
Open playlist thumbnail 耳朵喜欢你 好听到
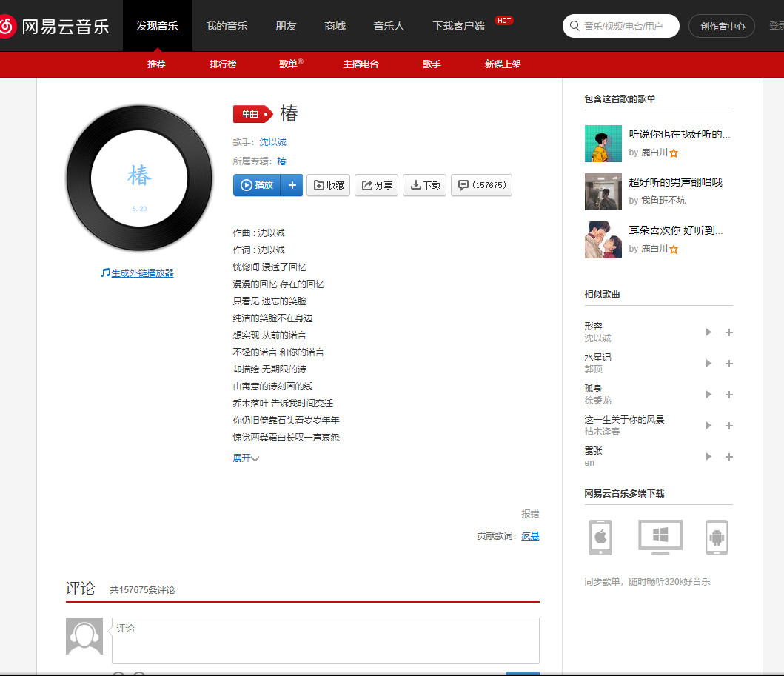click(x=603, y=239)
